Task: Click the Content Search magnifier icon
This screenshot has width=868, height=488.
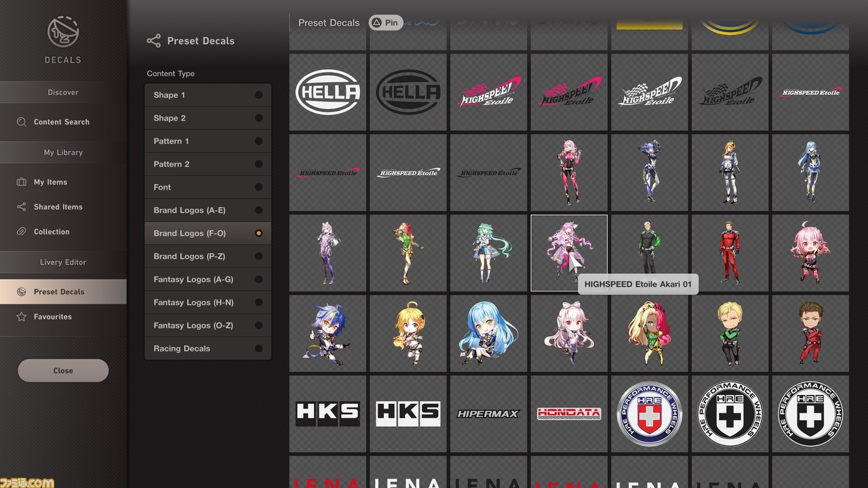Action: (21, 122)
